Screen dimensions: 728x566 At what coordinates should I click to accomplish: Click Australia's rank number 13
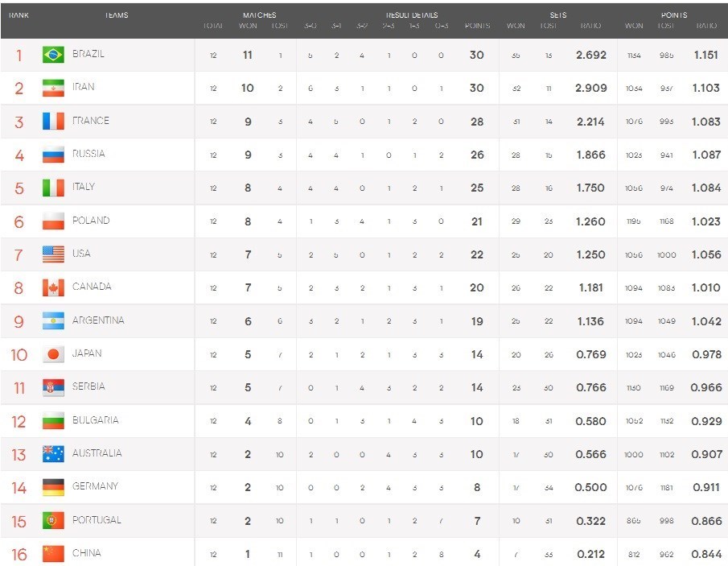point(19,455)
